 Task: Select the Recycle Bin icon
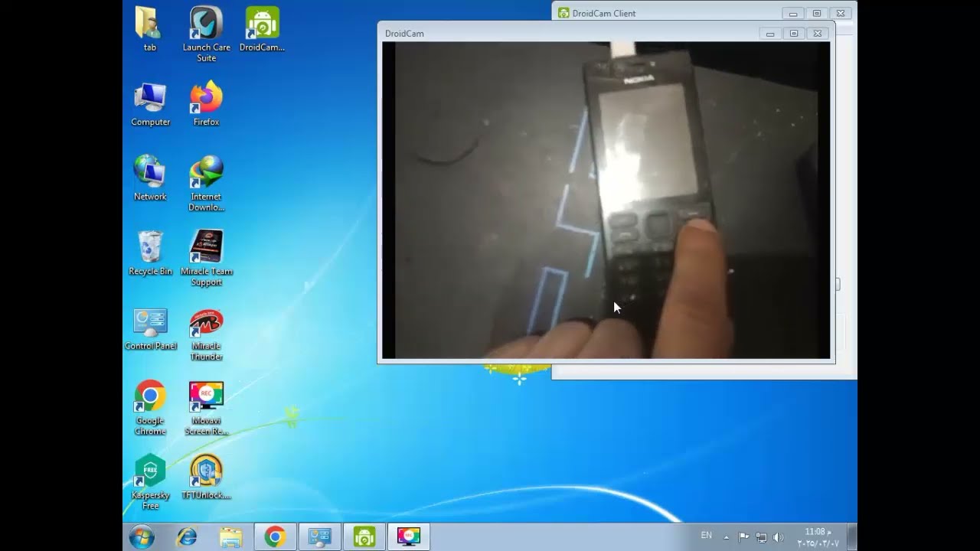click(x=150, y=253)
